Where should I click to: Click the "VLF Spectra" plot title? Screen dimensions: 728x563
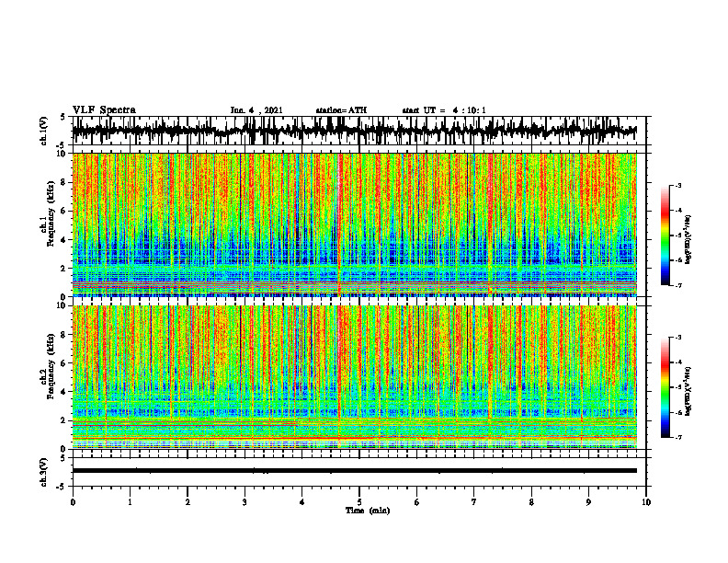(104, 110)
